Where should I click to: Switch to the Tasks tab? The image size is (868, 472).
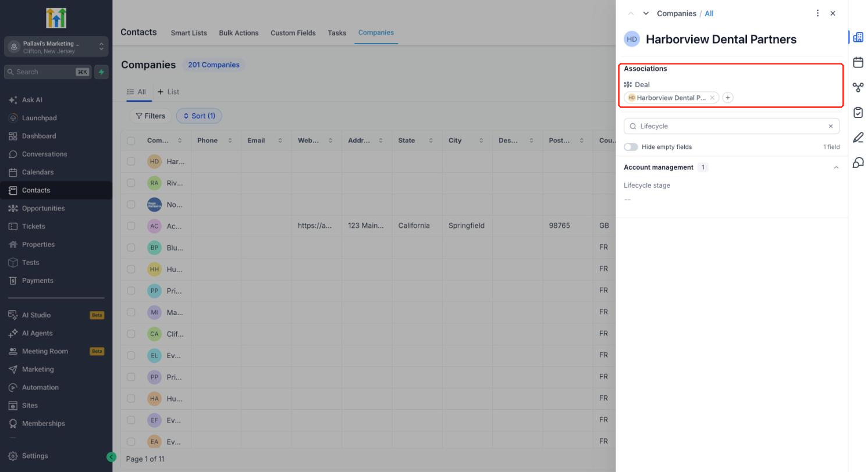tap(337, 33)
